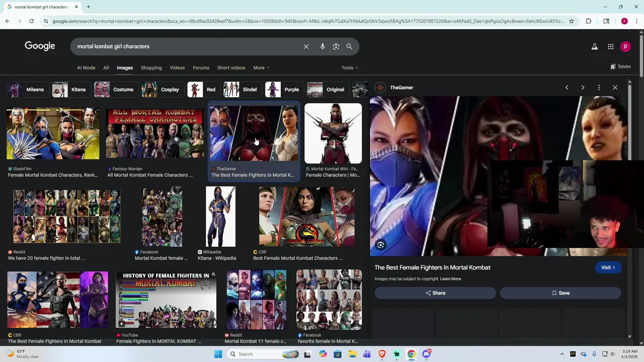Click the browser address bar
644x362 pixels.
(x=307, y=21)
